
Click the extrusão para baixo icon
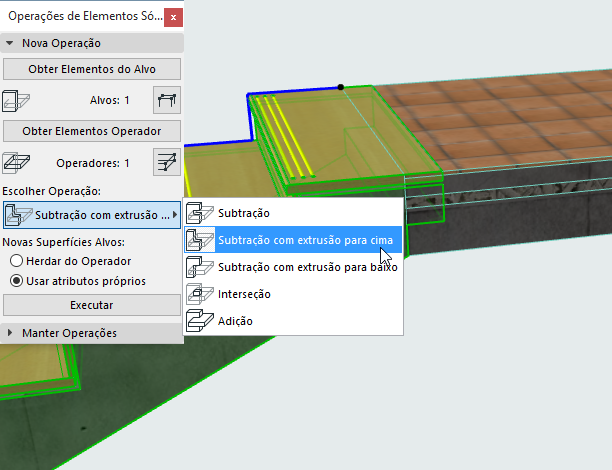pos(199,267)
